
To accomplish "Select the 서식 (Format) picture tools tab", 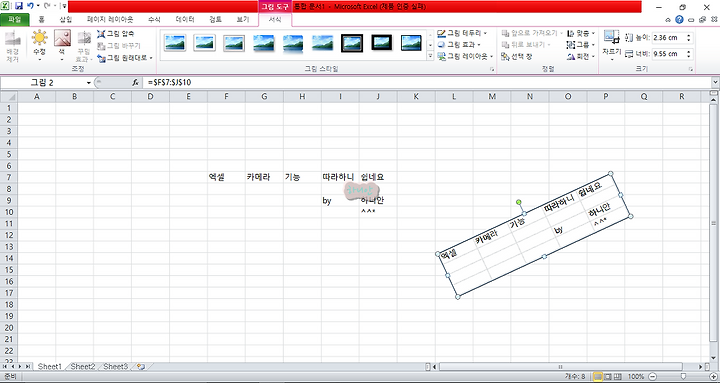I will (x=275, y=20).
